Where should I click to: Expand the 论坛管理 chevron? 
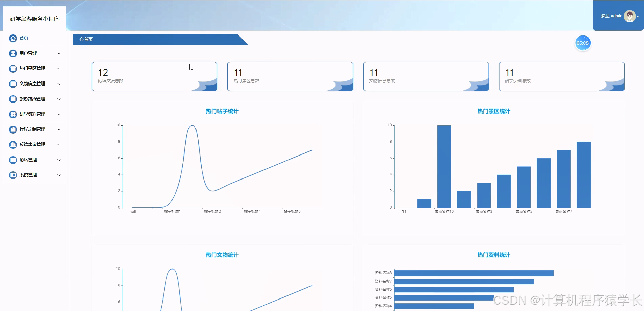coord(59,160)
